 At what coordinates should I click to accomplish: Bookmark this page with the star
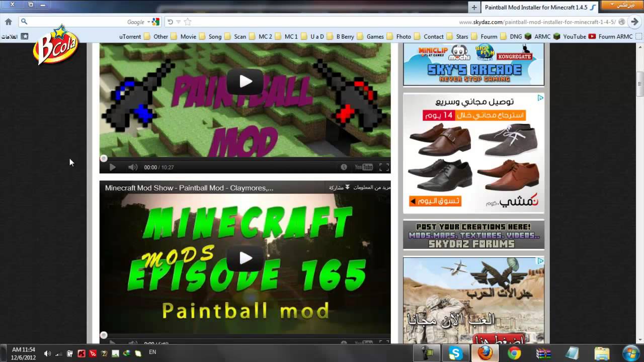pos(188,22)
